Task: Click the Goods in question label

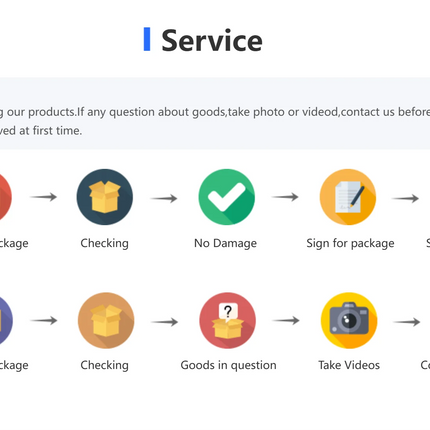Action: pyautogui.click(x=228, y=365)
